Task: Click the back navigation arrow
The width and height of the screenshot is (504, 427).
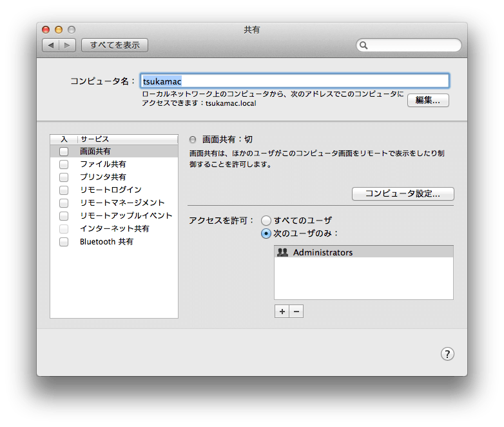Action: pyautogui.click(x=51, y=45)
